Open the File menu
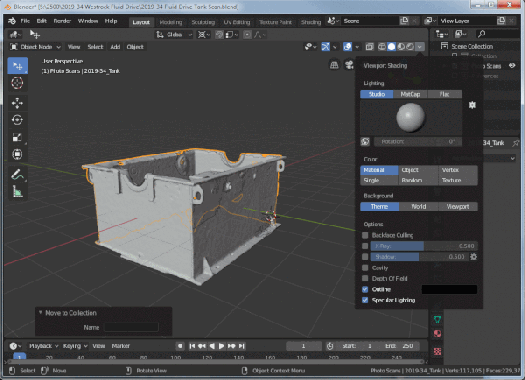The width and height of the screenshot is (525, 380). click(25, 21)
